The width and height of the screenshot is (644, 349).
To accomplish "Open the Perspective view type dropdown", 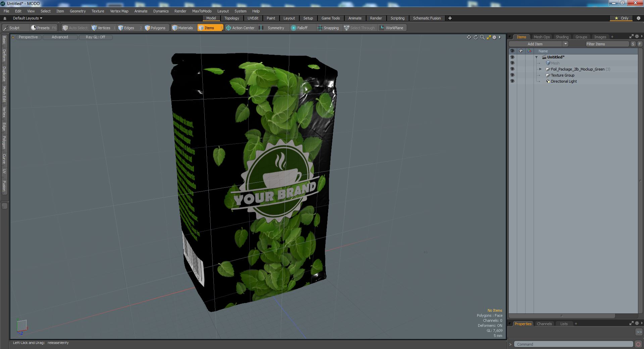I will pos(28,37).
